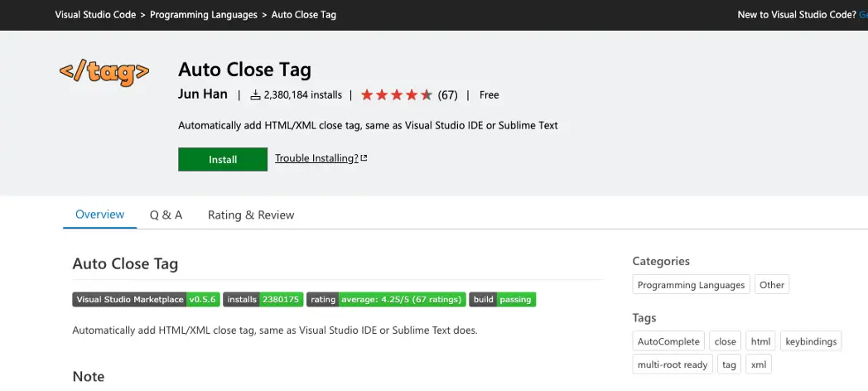This screenshot has height=391, width=868.
Task: Click the five-star rating icons
Action: 397,94
